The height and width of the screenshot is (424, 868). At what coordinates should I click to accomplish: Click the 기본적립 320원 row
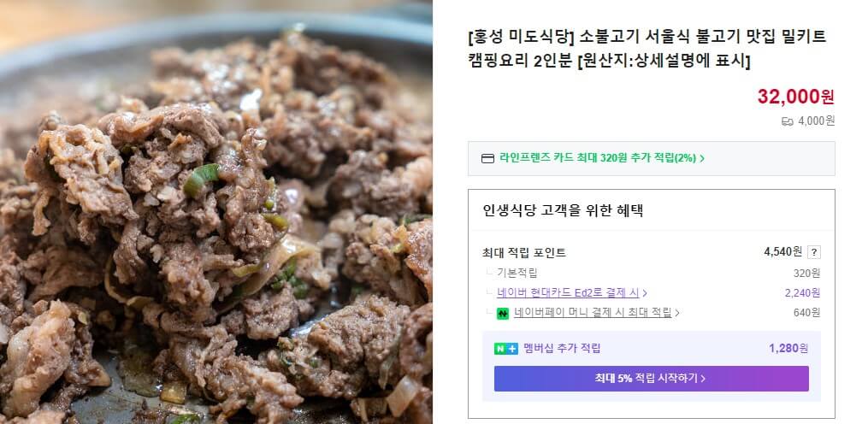point(651,273)
